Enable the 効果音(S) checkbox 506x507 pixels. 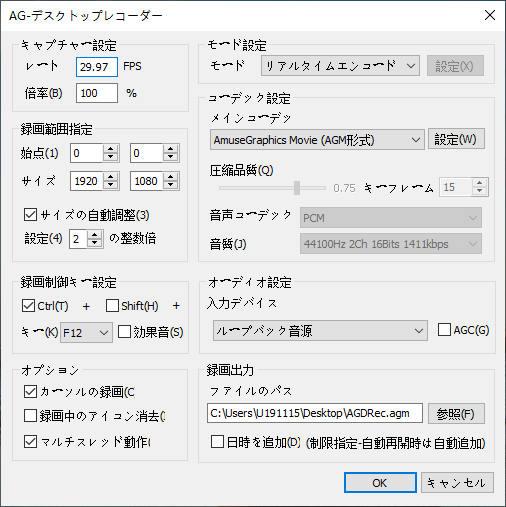(124, 332)
